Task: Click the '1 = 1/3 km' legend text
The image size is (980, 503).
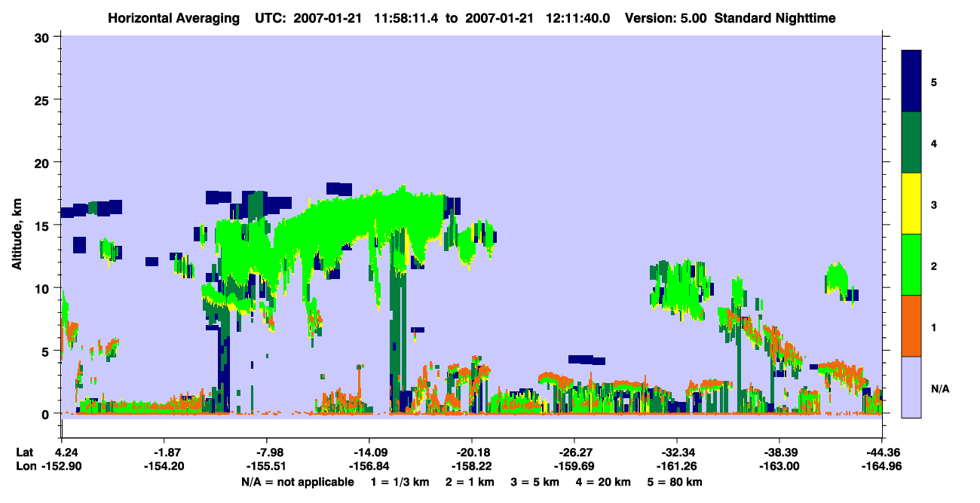Action: point(400,482)
